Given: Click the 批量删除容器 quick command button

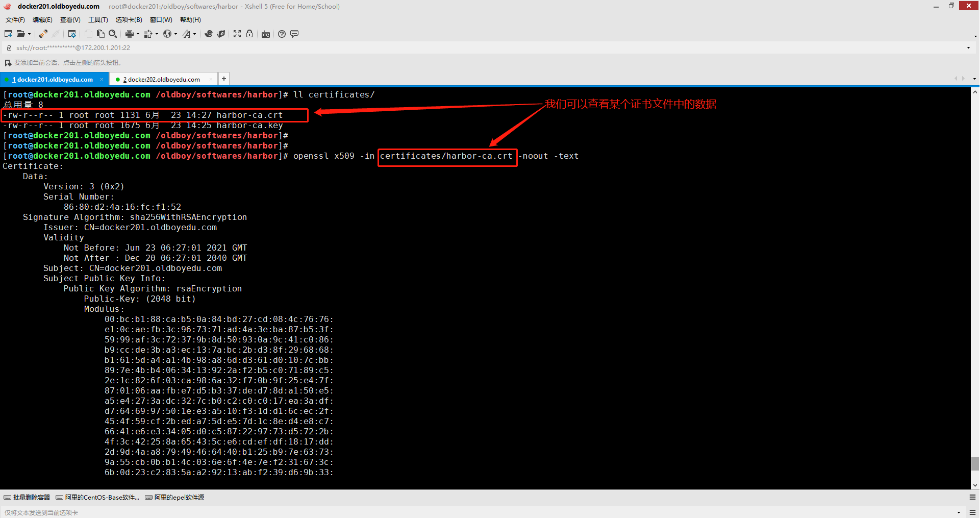Looking at the screenshot, I should coord(27,497).
